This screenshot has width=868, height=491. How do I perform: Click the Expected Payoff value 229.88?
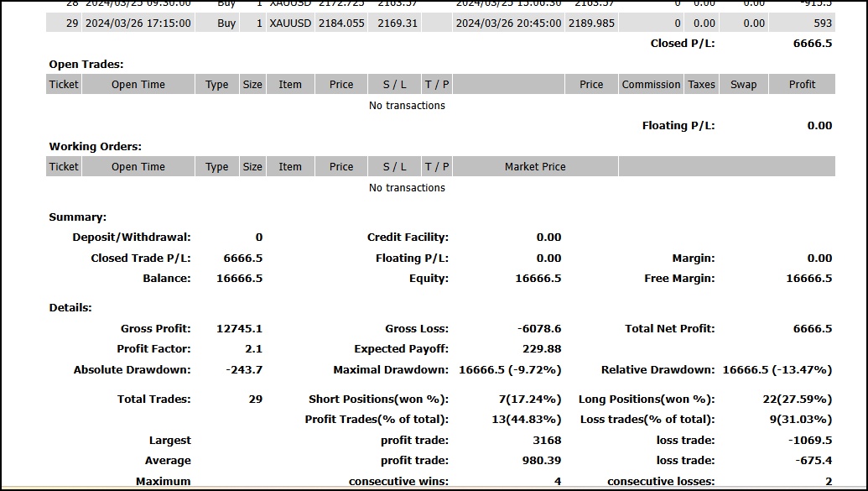tap(542, 349)
